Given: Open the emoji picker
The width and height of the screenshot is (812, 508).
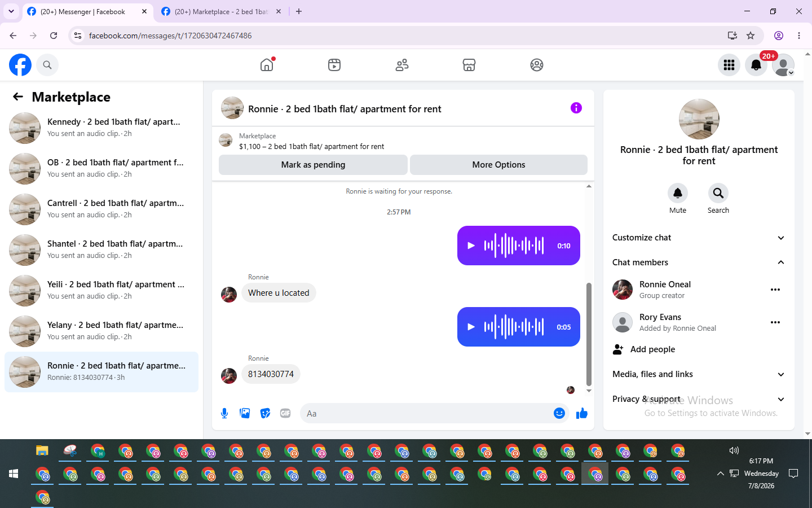Looking at the screenshot, I should click(559, 413).
